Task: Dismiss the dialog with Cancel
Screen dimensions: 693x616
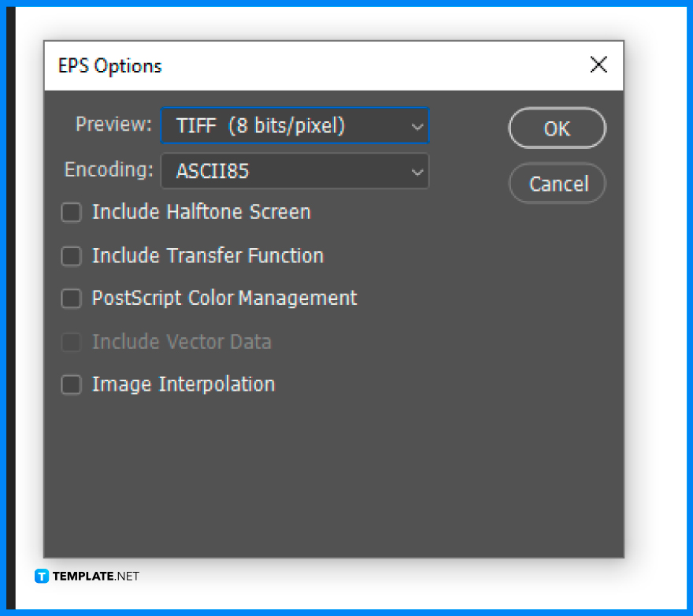Action: pyautogui.click(x=557, y=184)
